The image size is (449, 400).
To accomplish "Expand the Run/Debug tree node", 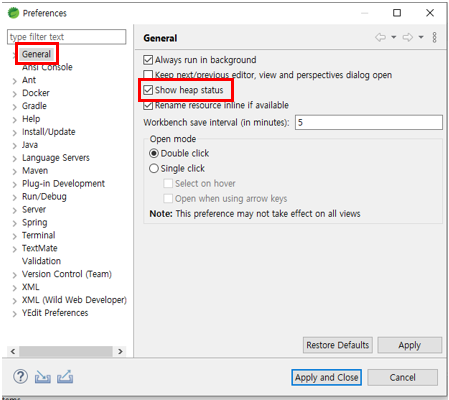I will (x=14, y=197).
